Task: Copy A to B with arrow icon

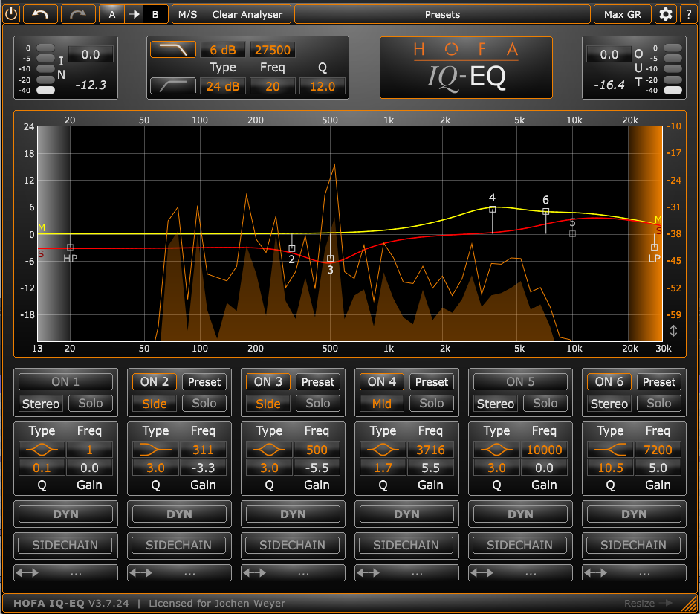Action: coord(134,14)
